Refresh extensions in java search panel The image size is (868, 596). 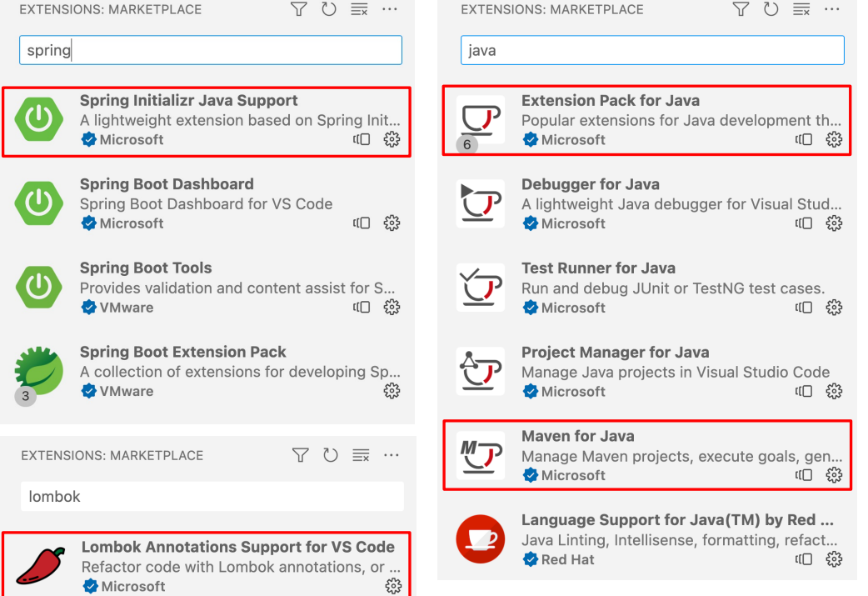pyautogui.click(x=771, y=9)
